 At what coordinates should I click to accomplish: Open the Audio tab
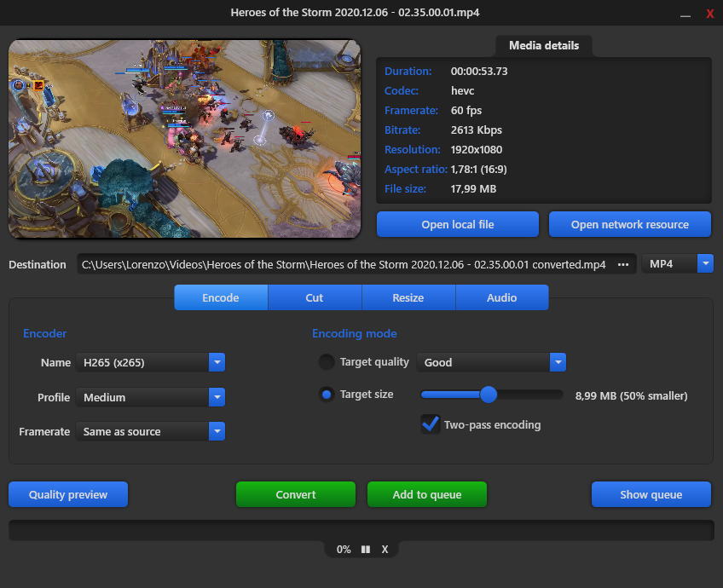pos(501,297)
